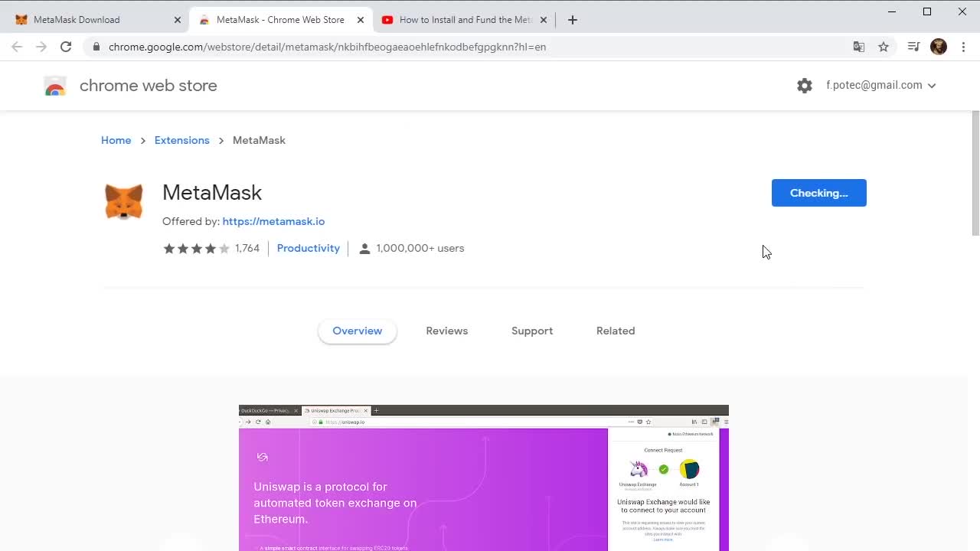Screen dimensions: 980x551
Task: Minimize the Chrome window
Action: pos(892,11)
